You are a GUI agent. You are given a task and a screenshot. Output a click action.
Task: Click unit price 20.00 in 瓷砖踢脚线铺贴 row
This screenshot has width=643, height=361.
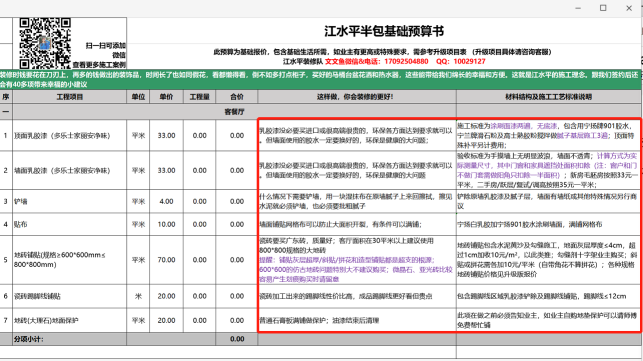166,296
